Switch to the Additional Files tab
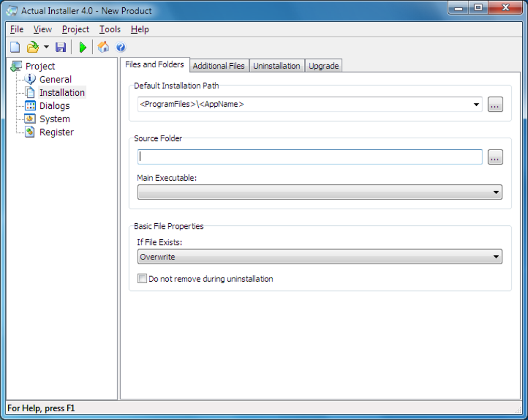Screen dimensions: 528x420 point(219,65)
